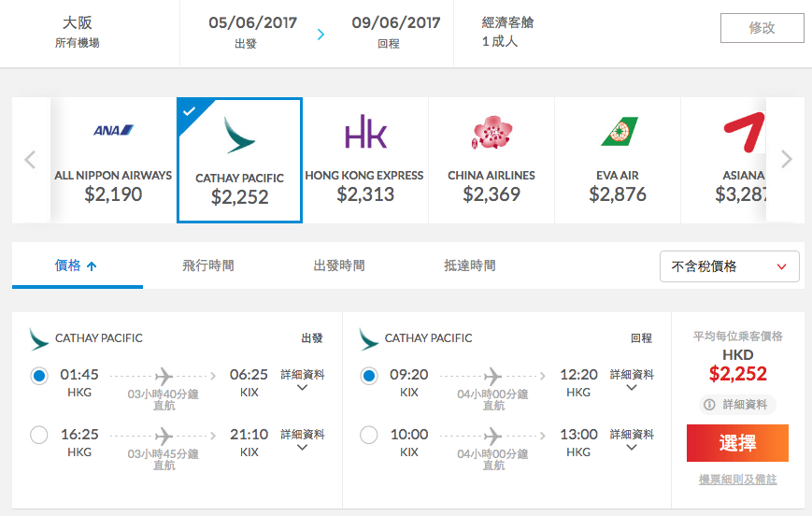Select the 01:45 HKG departure flight
This screenshot has width=812, height=516.
pos(39,376)
